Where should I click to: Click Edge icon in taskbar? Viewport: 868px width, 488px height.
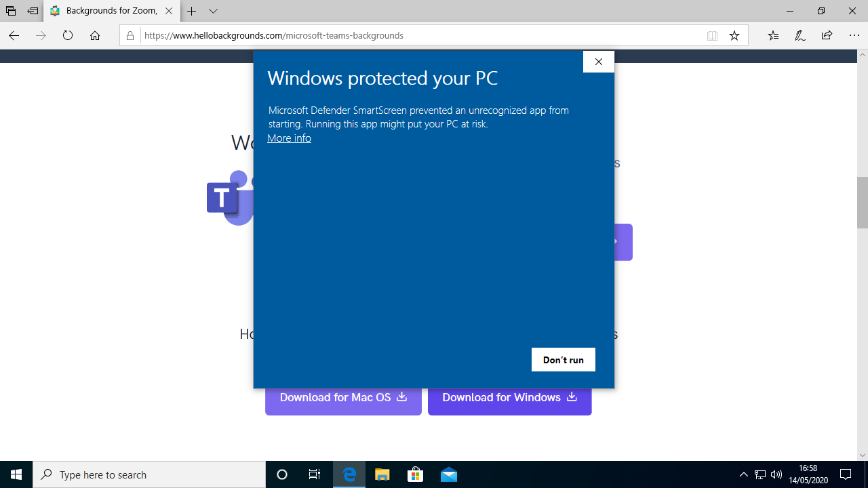349,474
